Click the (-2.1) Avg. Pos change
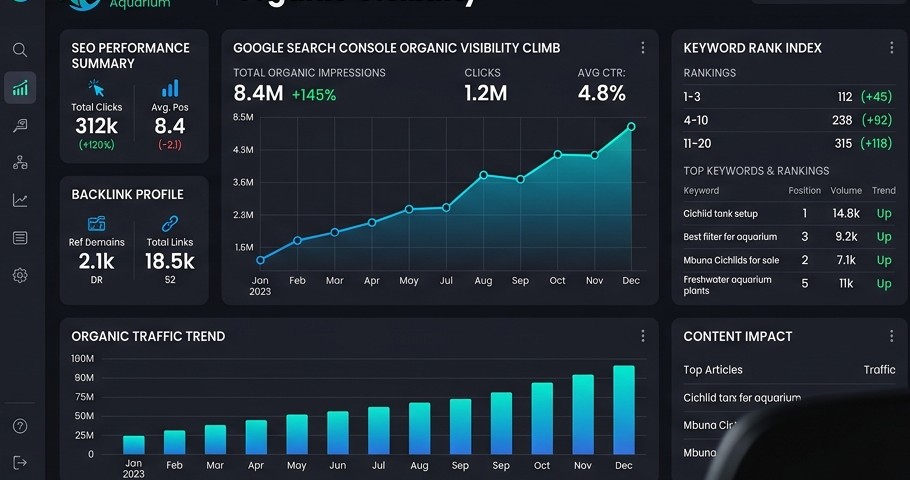Viewport: 910px width, 480px height. [169, 145]
